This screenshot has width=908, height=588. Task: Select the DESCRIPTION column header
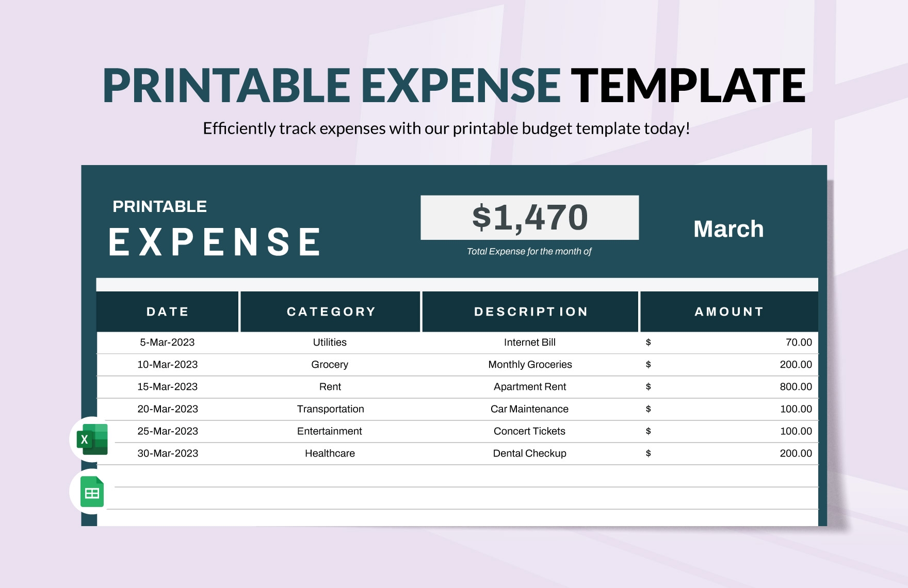530,312
